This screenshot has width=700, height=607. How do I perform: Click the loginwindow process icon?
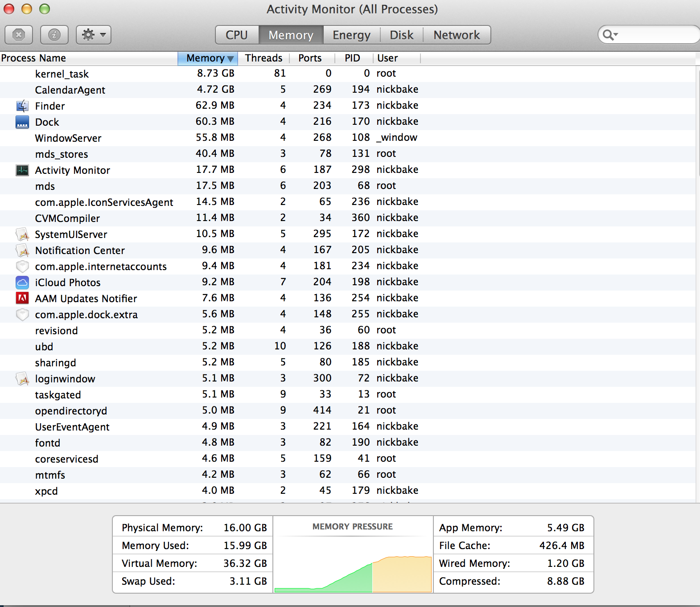22,379
